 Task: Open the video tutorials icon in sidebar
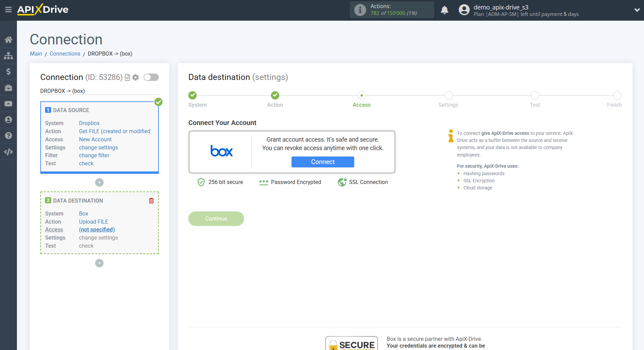[x=8, y=104]
